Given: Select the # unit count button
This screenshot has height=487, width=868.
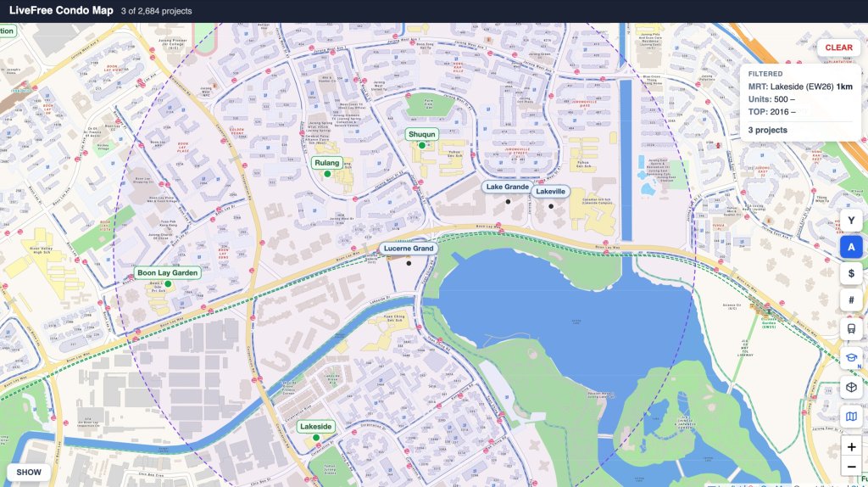Looking at the screenshot, I should [x=851, y=300].
